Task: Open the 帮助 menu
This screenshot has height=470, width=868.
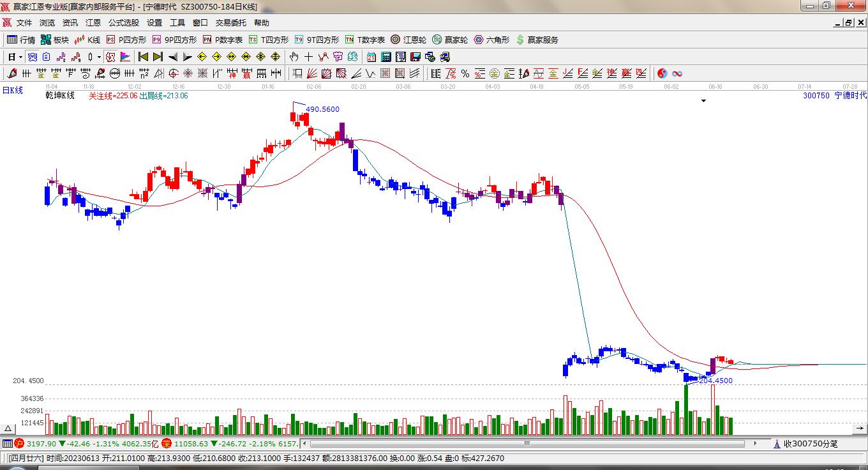Action: tap(262, 23)
